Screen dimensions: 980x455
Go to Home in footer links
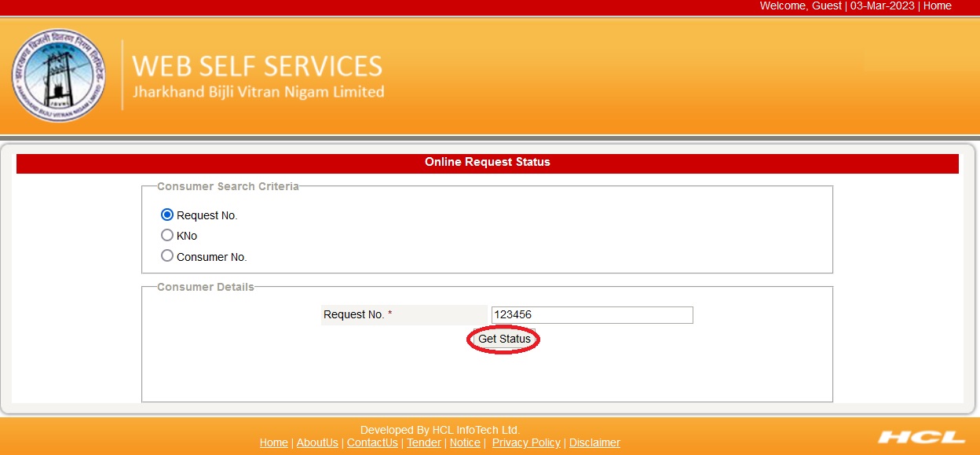[273, 442]
